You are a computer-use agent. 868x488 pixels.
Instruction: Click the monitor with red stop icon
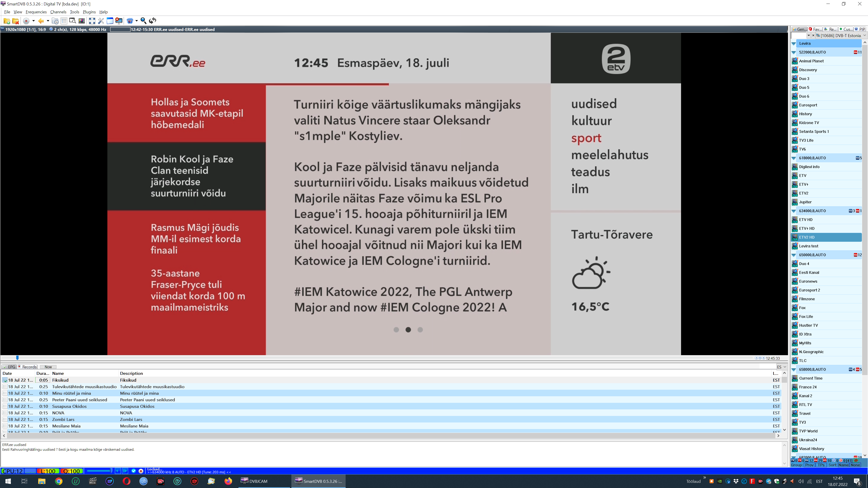pos(119,21)
